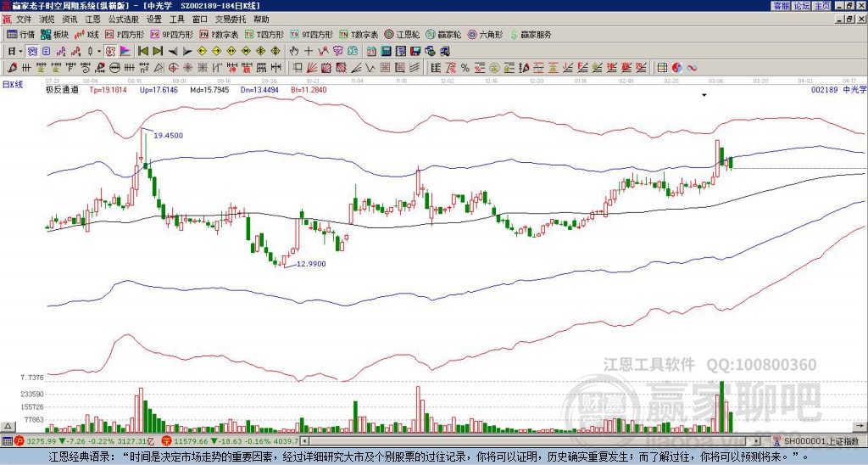Open the 交易委托 menu

tap(231, 20)
